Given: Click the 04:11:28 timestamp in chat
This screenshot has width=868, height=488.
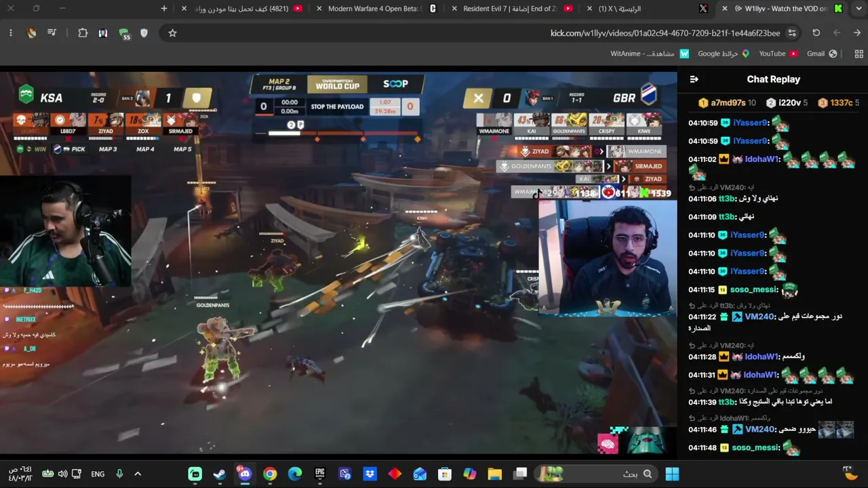Looking at the screenshot, I should [703, 357].
